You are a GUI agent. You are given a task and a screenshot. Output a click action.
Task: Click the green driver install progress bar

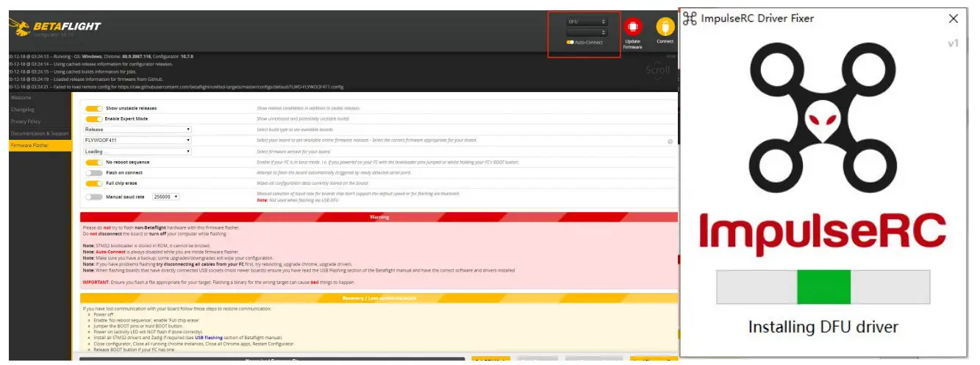tap(823, 287)
